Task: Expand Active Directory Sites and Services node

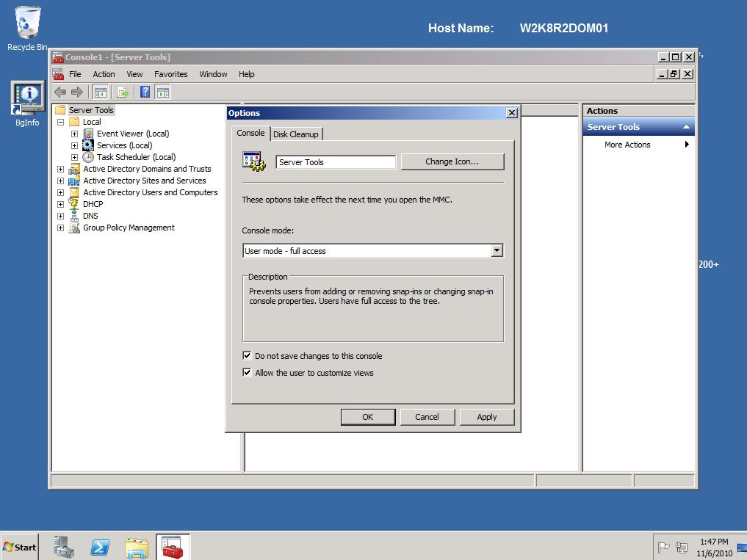Action: coord(60,181)
